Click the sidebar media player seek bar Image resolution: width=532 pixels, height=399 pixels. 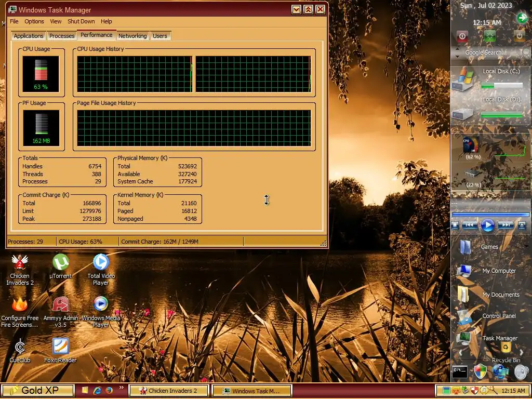[490, 215]
